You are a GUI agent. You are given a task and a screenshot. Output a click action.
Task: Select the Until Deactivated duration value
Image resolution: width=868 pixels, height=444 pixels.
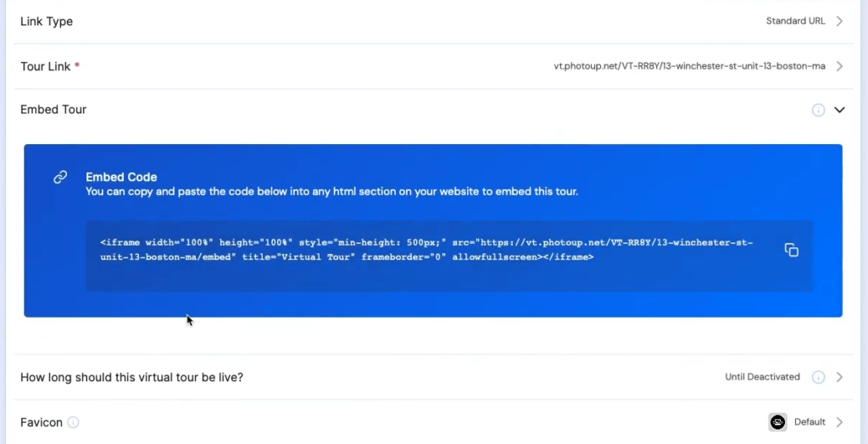[x=762, y=377]
